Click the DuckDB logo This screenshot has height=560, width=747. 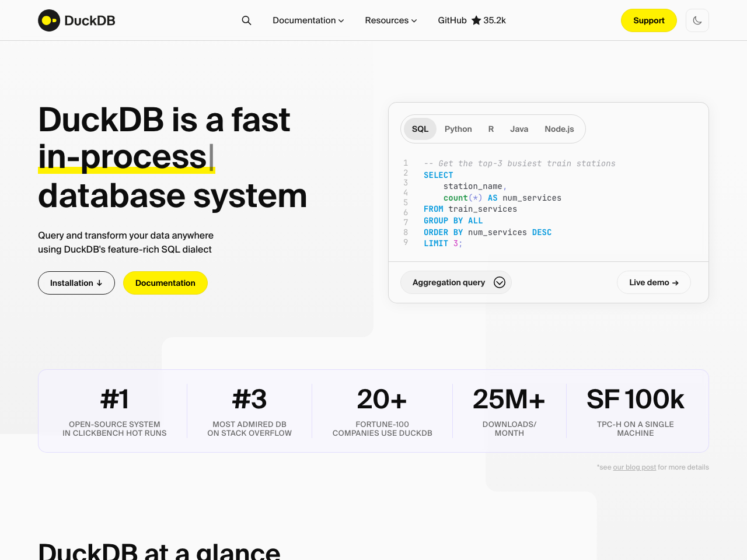point(76,20)
